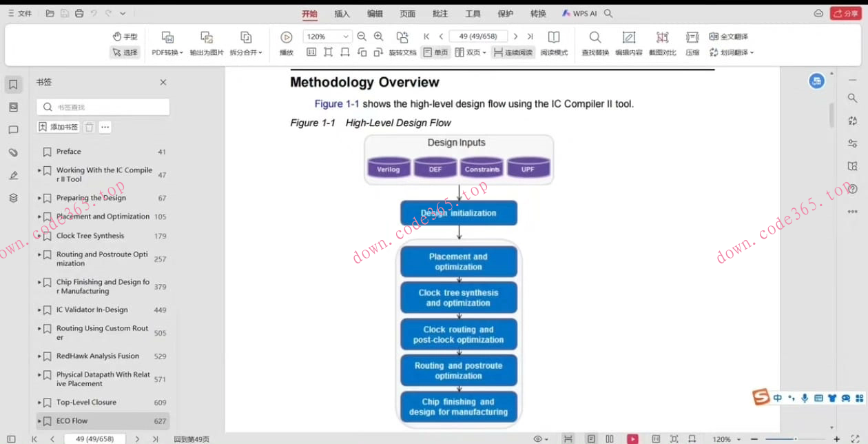Open the 批注 (Annotate) tab

(x=440, y=14)
